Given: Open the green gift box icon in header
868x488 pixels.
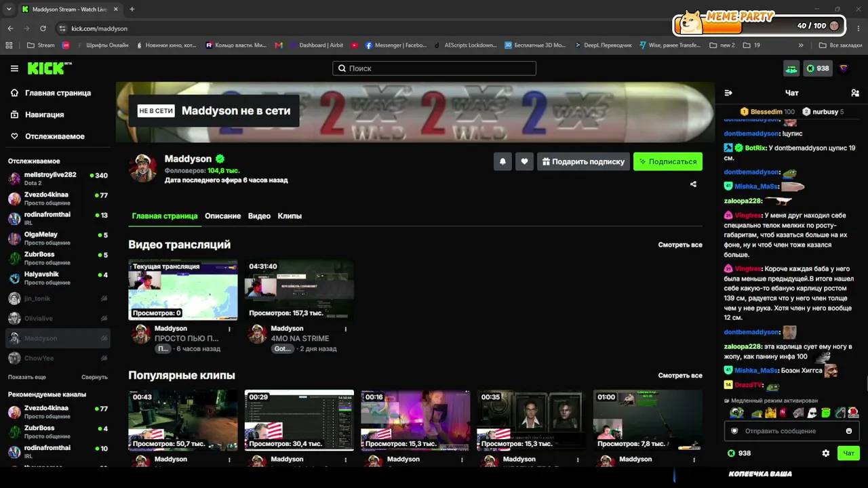Looking at the screenshot, I should click(791, 68).
